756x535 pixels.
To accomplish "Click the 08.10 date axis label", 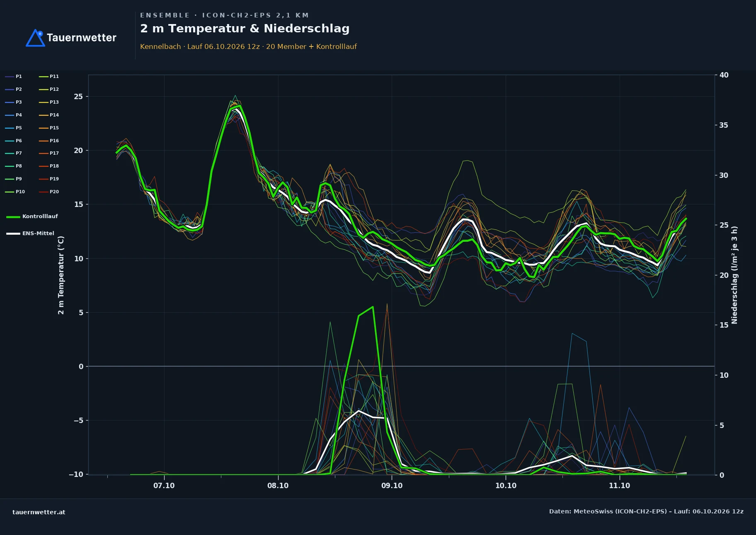I will [278, 486].
